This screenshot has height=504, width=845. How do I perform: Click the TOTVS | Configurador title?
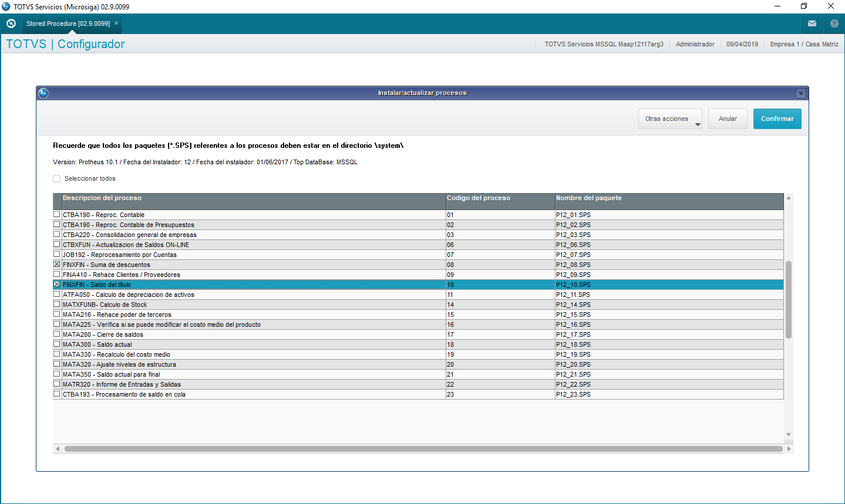pyautogui.click(x=65, y=44)
